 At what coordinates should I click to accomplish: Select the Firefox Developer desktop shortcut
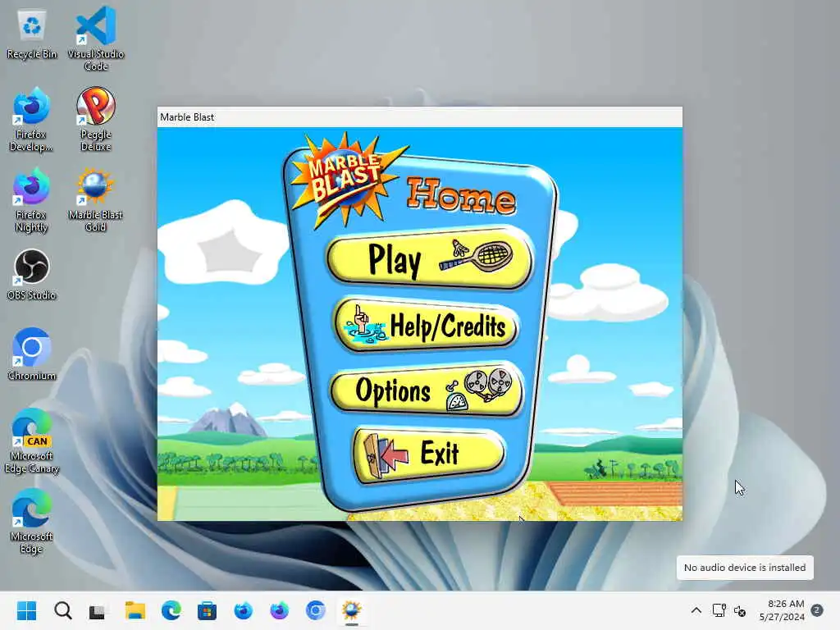31,120
